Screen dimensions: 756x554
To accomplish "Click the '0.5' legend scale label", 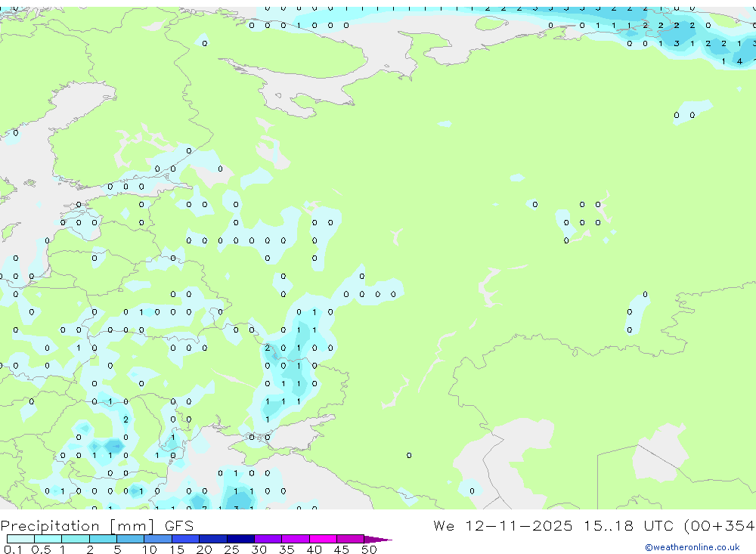I will [41, 549].
